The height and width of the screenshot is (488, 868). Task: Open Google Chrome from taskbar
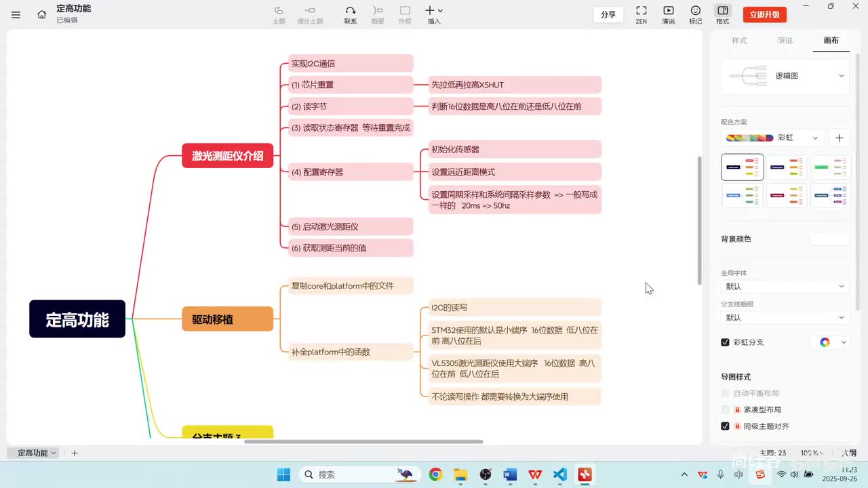click(435, 474)
